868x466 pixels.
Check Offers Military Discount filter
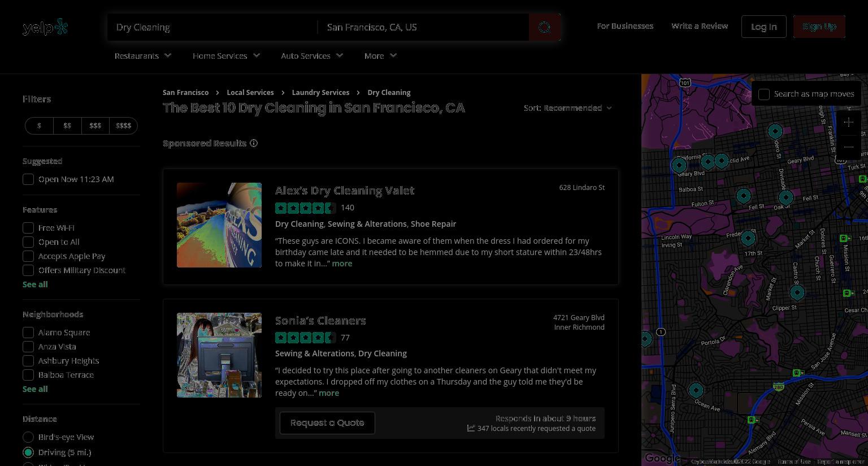(28, 270)
